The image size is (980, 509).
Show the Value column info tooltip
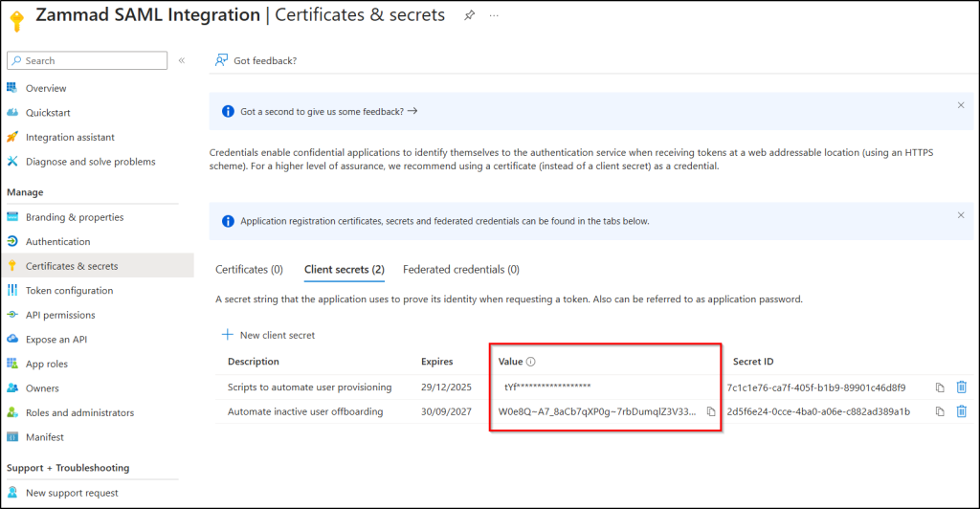(x=530, y=362)
